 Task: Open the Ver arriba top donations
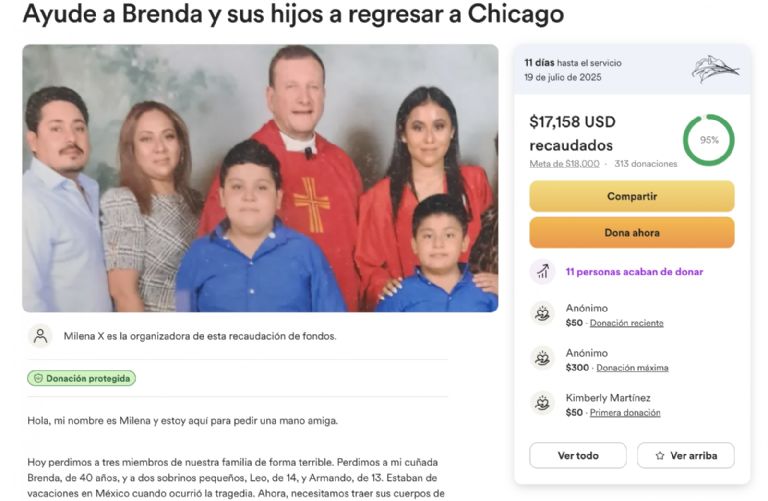coord(686,455)
